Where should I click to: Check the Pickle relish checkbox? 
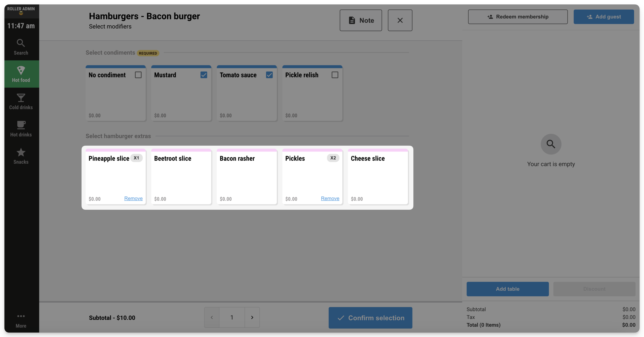(335, 75)
